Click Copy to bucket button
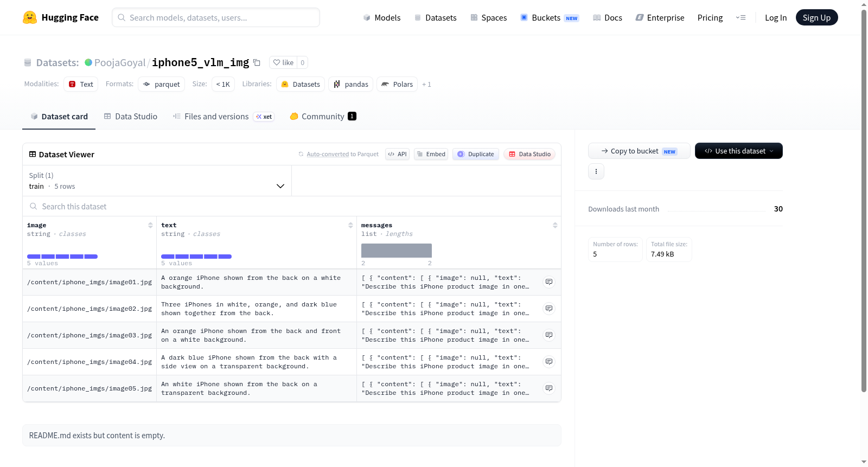868x467 pixels. click(x=639, y=151)
